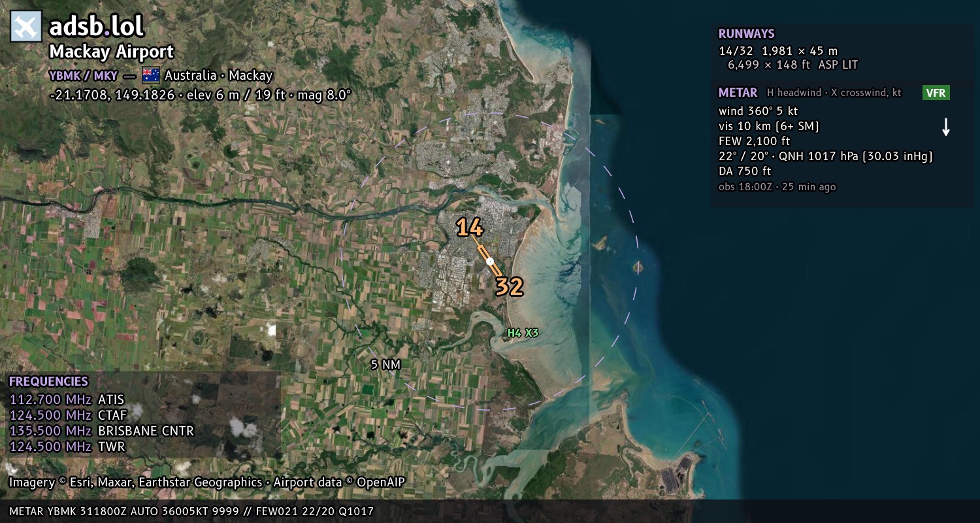Select the 135.500 MHz BRISBANE CNTR frequency
Screen dimensions: 980x523
(x=102, y=431)
